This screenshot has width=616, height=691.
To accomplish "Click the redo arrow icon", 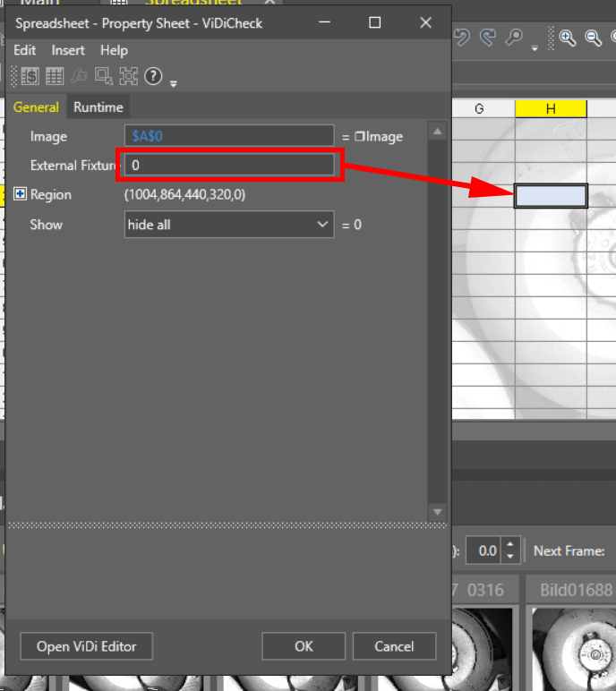I will 488,38.
